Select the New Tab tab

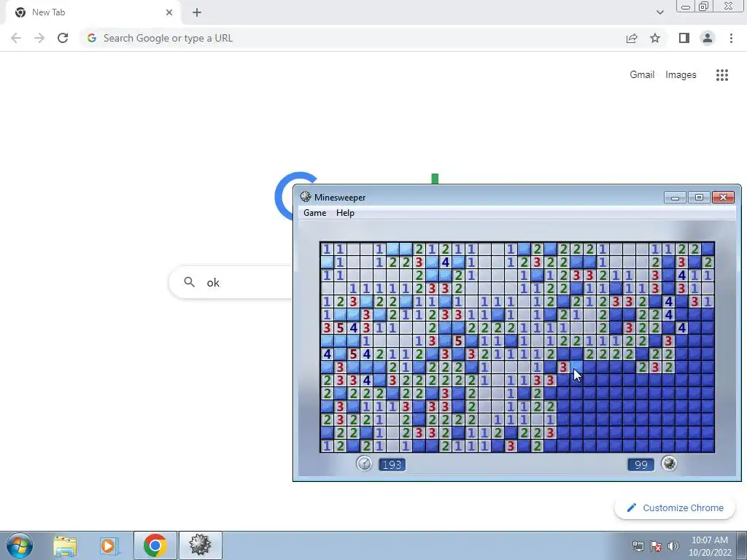click(93, 12)
